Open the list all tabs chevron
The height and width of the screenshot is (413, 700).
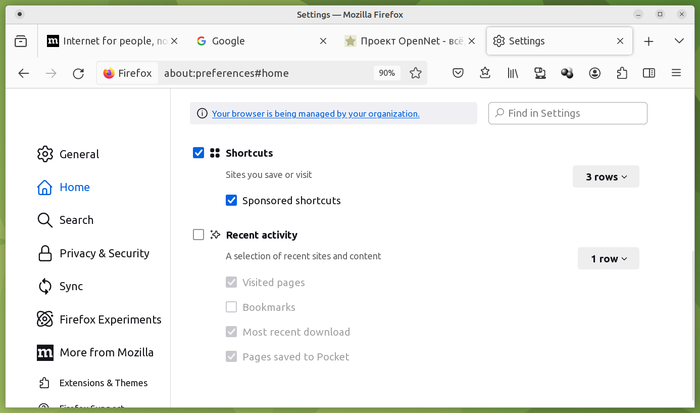(x=675, y=41)
